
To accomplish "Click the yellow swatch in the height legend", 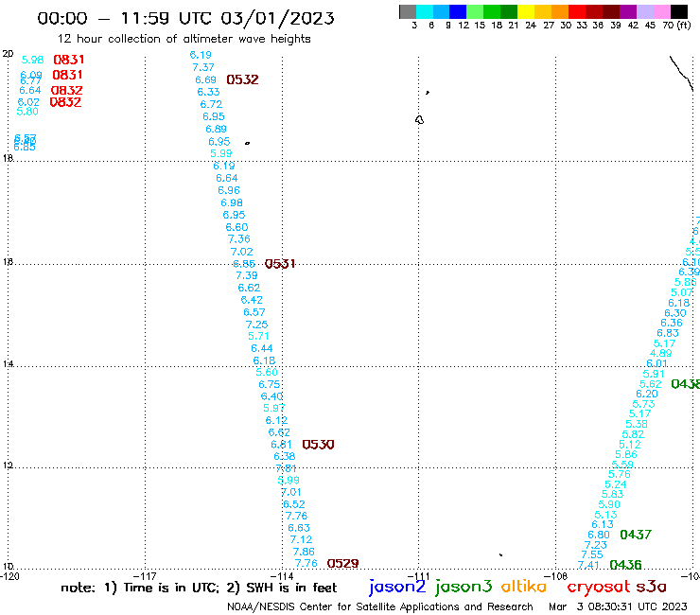I will [525, 11].
